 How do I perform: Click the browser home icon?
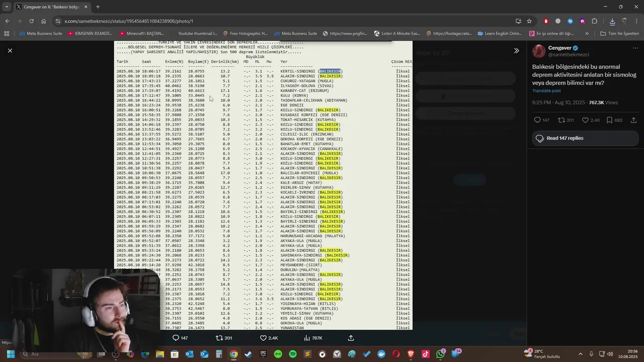(x=43, y=21)
